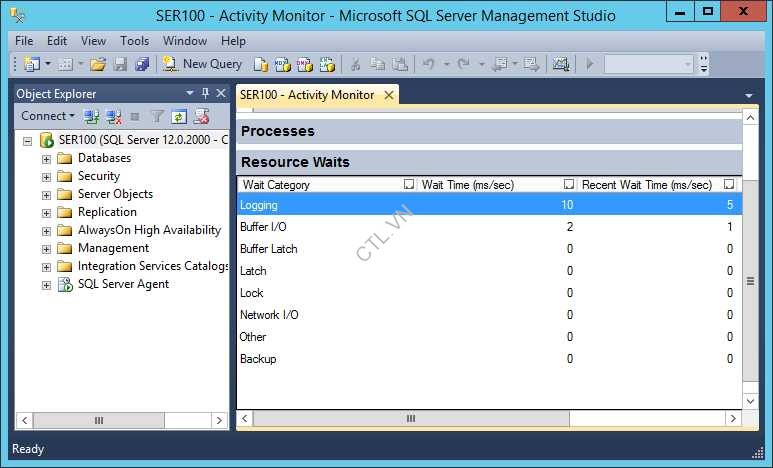Open the Undo history dropdown arrow
This screenshot has height=468, width=773.
click(x=446, y=64)
